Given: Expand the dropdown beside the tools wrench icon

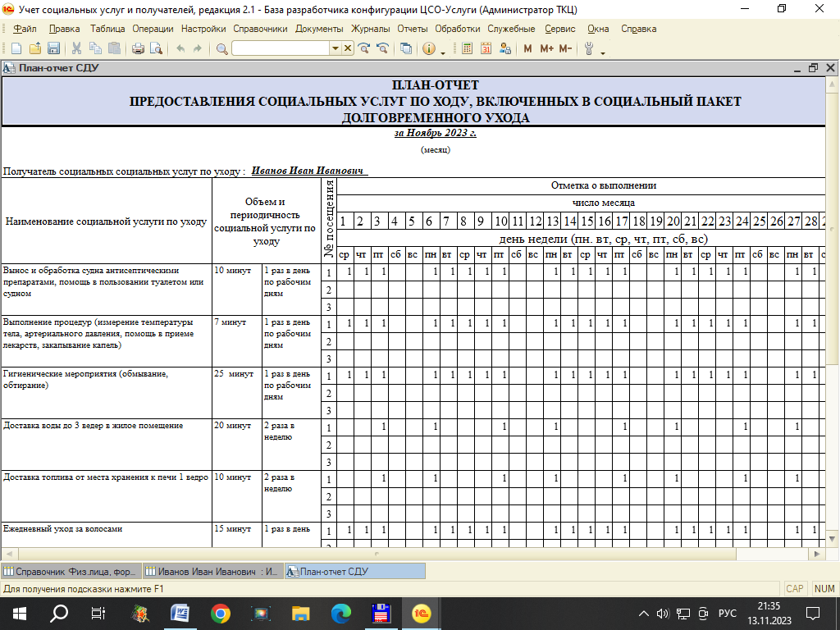Looking at the screenshot, I should (x=603, y=51).
